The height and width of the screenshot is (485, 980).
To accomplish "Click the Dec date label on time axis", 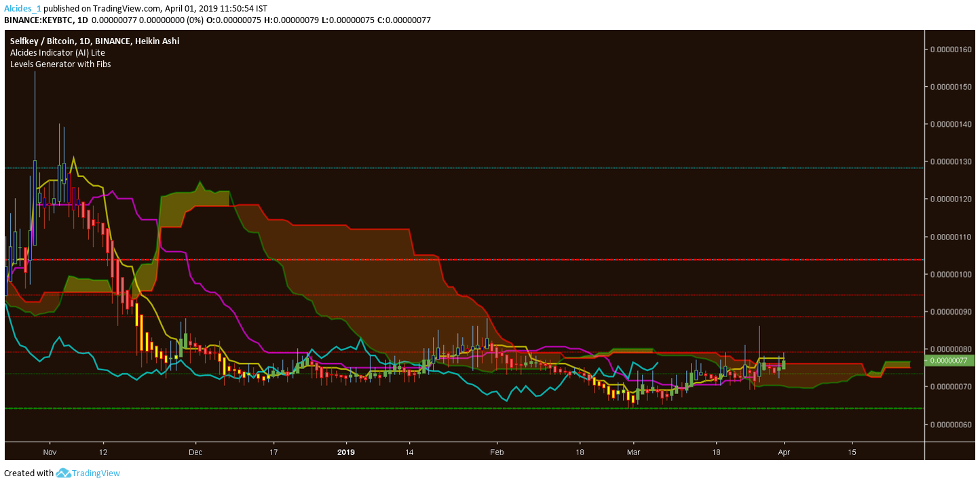I will (195, 451).
